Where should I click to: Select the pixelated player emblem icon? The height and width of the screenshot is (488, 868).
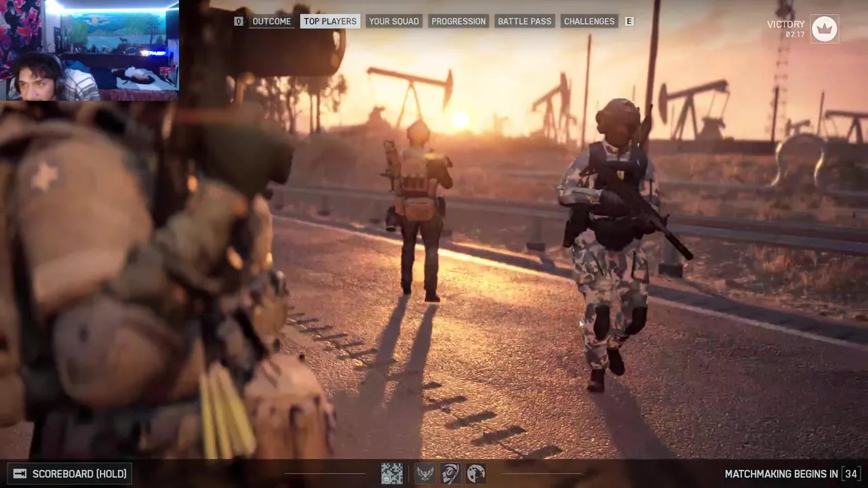tap(391, 473)
